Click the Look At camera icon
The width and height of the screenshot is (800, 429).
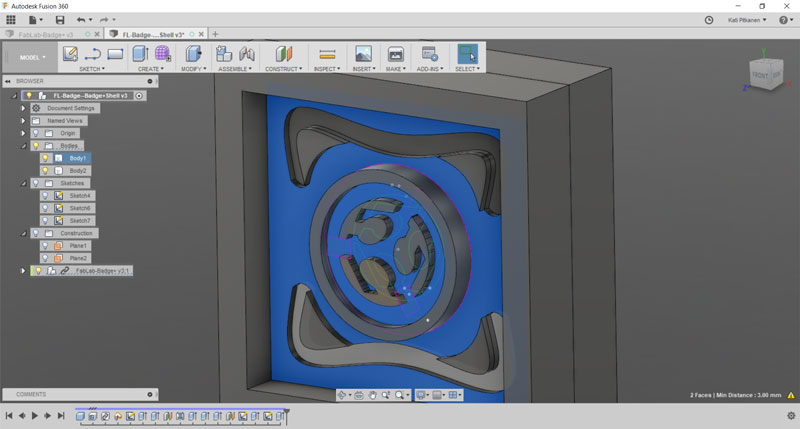pyautogui.click(x=359, y=395)
